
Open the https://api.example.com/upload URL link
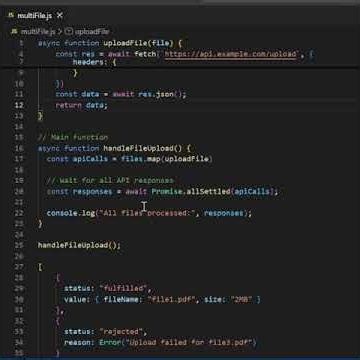coord(231,54)
